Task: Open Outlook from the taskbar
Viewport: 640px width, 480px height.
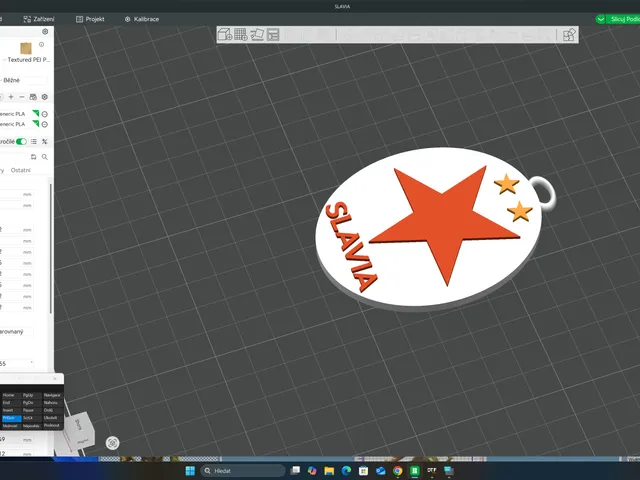Action: click(x=381, y=471)
